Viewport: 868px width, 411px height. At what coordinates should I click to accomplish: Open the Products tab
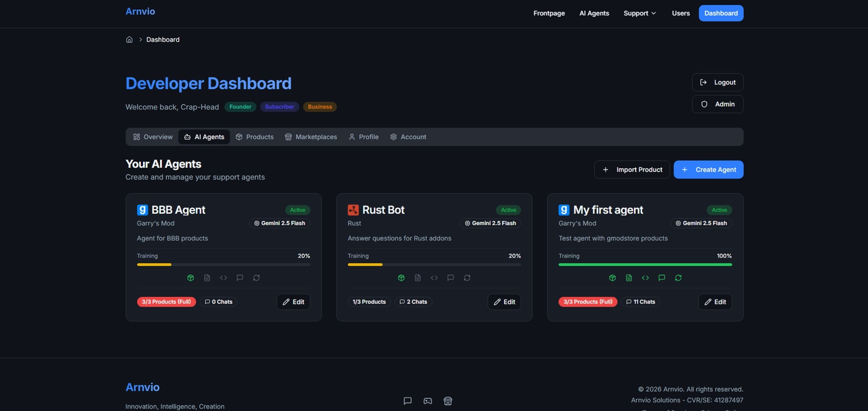pyautogui.click(x=255, y=137)
